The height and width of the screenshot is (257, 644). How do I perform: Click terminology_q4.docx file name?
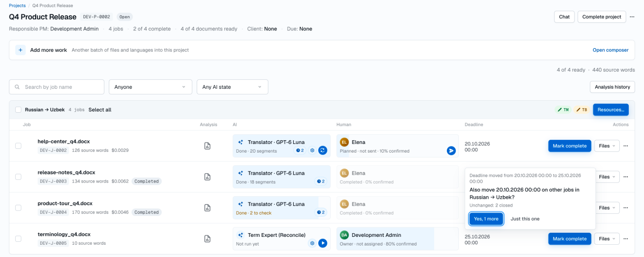[x=64, y=234]
